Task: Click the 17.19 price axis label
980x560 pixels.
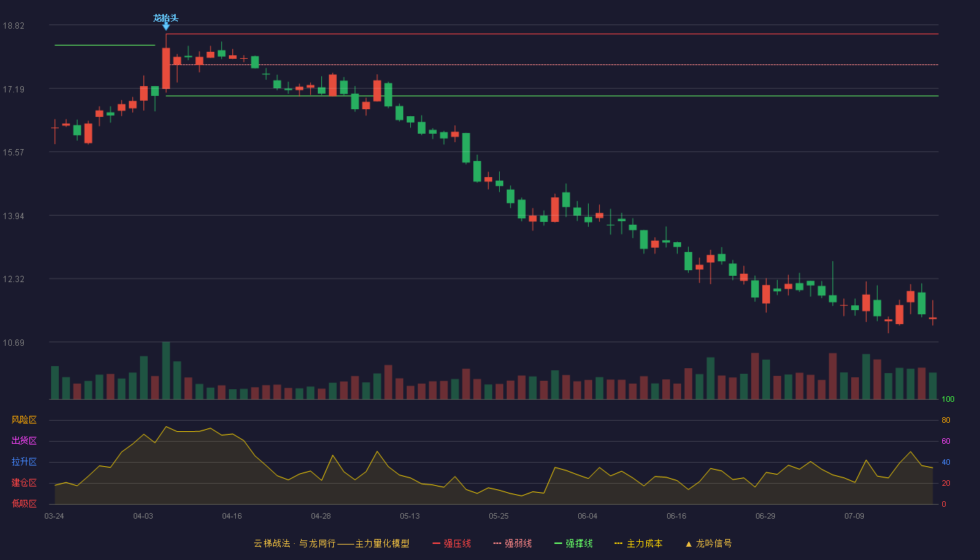Action: point(13,89)
